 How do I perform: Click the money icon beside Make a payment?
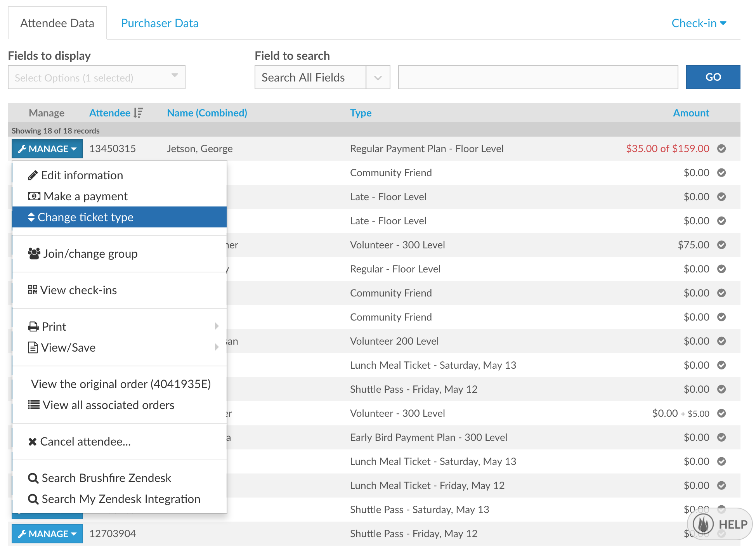tap(34, 196)
